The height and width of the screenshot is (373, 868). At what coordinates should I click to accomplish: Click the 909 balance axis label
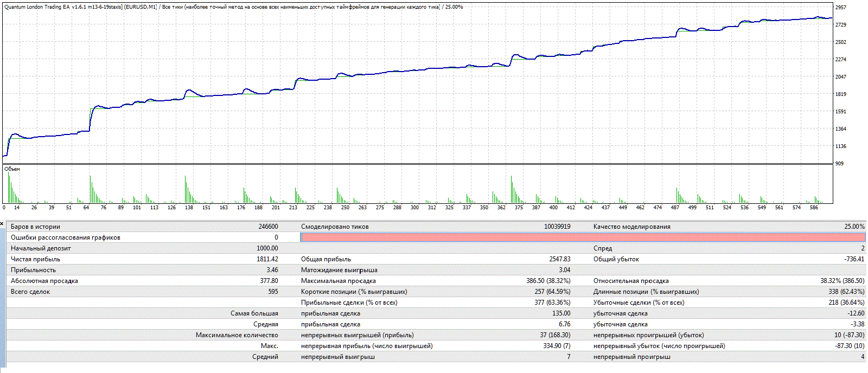[x=839, y=164]
